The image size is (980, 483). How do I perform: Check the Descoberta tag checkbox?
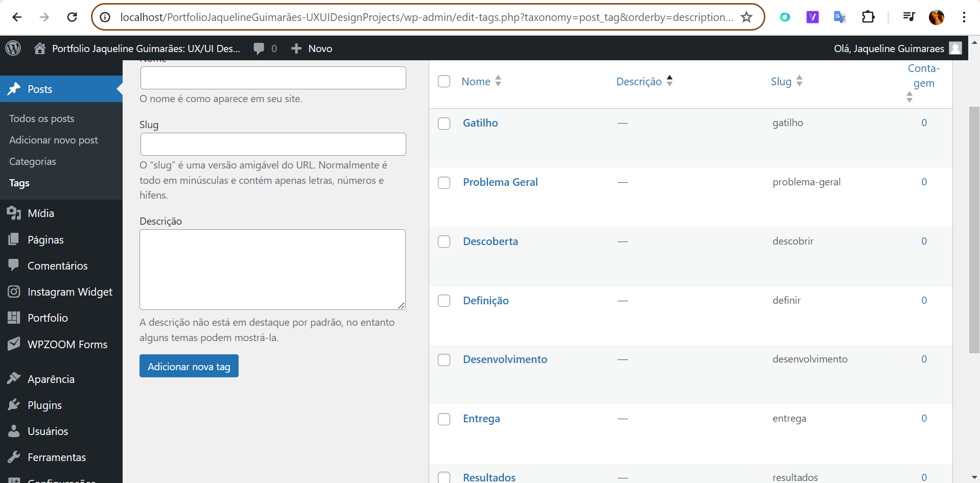[444, 241]
